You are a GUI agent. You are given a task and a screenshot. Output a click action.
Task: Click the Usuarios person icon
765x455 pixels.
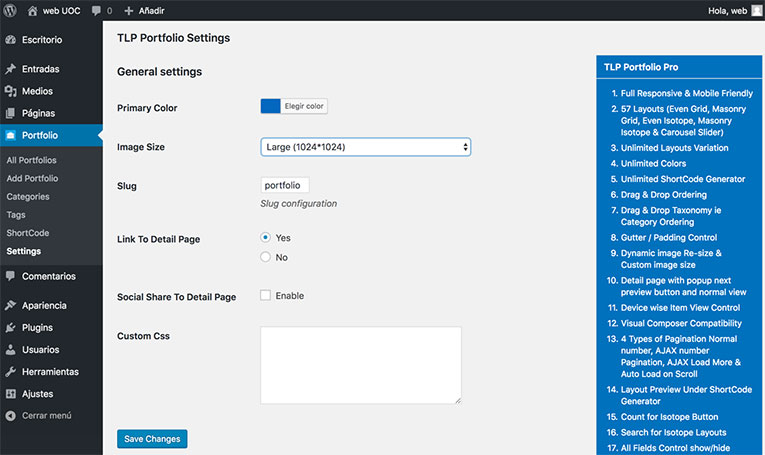(11, 350)
